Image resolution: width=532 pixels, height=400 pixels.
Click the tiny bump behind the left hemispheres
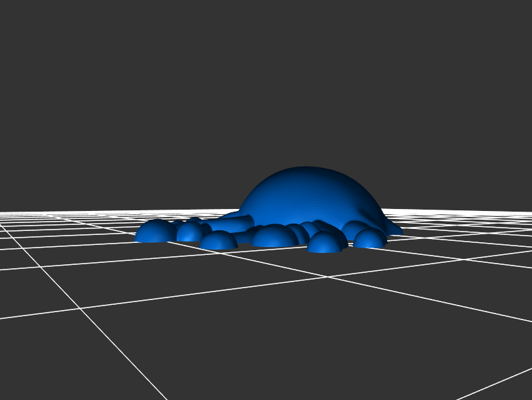tap(194, 220)
